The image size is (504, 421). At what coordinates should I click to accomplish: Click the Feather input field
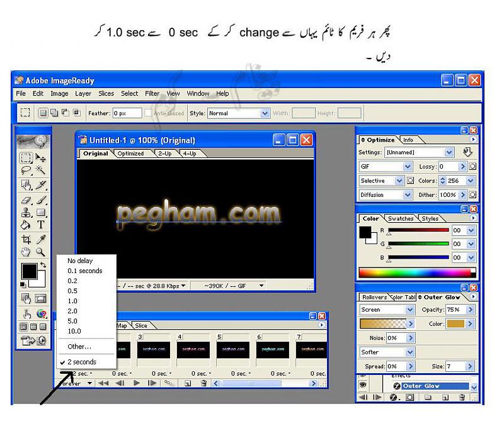click(127, 113)
